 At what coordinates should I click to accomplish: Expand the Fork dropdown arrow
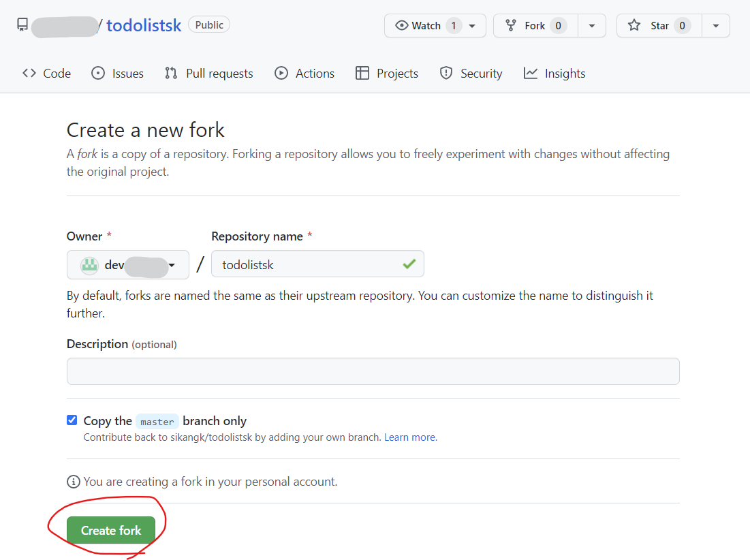click(x=592, y=26)
